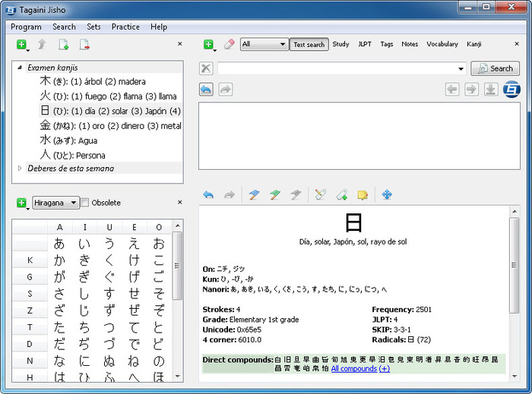532x394 pixels.
Task: Expand the Deberes de esta semana set
Action: click(20, 168)
